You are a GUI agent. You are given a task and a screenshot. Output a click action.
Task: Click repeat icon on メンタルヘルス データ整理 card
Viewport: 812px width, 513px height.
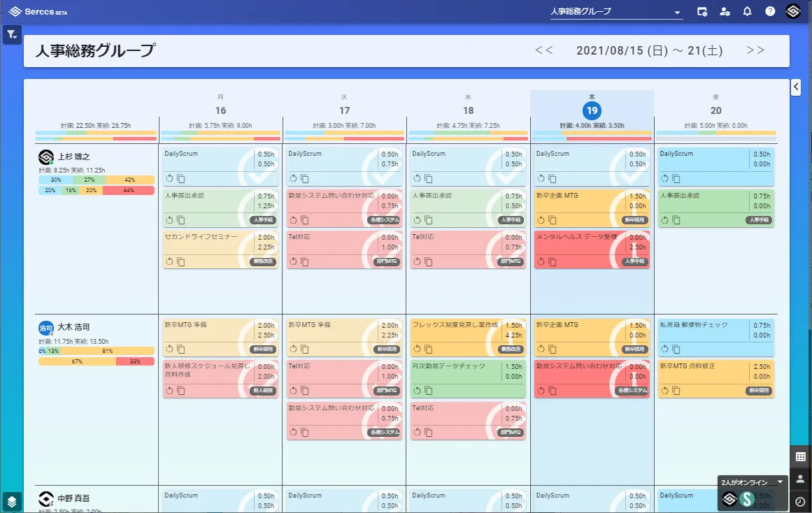click(x=541, y=261)
